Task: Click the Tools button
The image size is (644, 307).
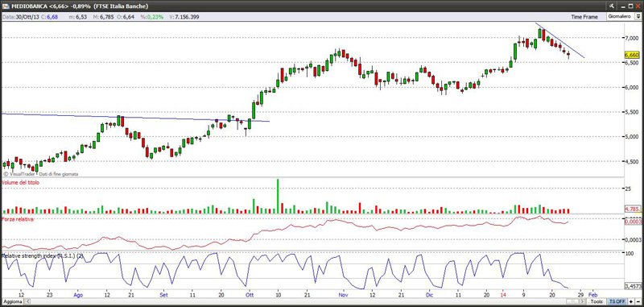Action: (597, 301)
